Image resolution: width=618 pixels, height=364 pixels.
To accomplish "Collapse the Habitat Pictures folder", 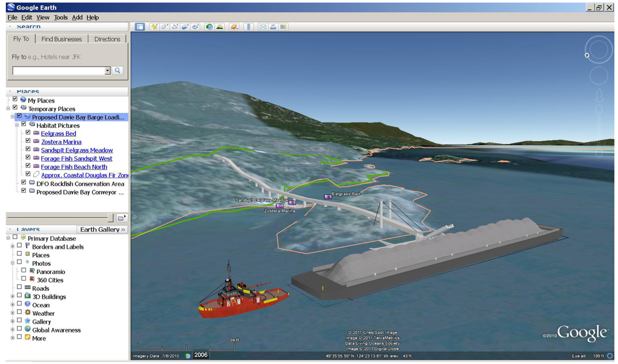I will 18,125.
